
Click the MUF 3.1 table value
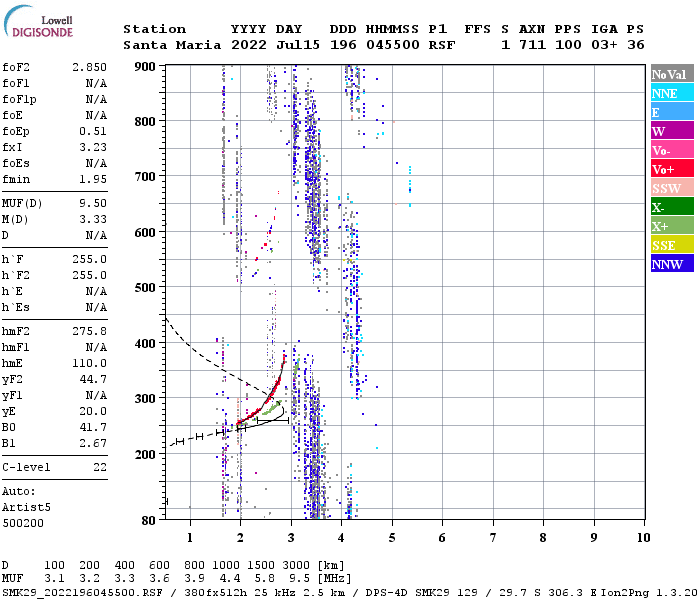point(54,579)
